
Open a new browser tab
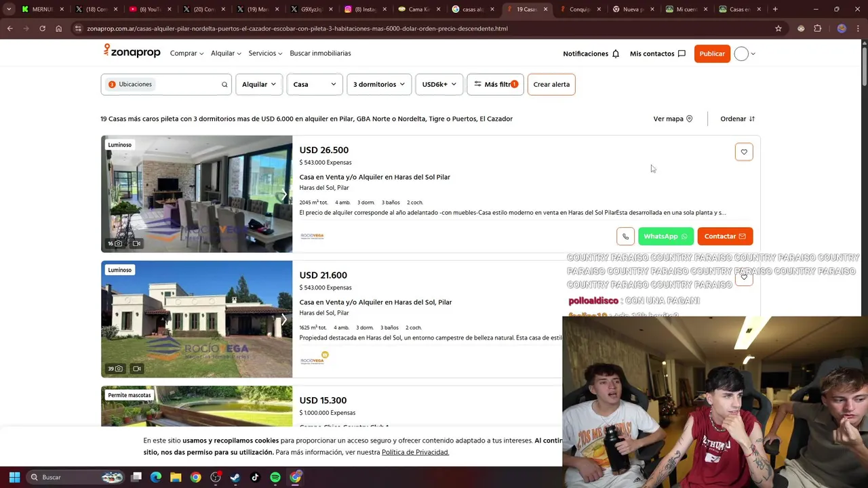pyautogui.click(x=775, y=9)
